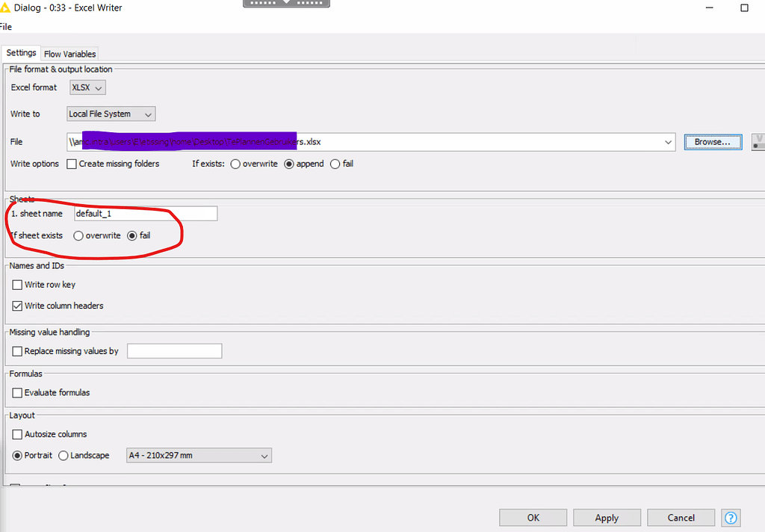Viewport: 765px width, 532px height.
Task: Expand the Write to Local File System dropdown
Action: 111,114
